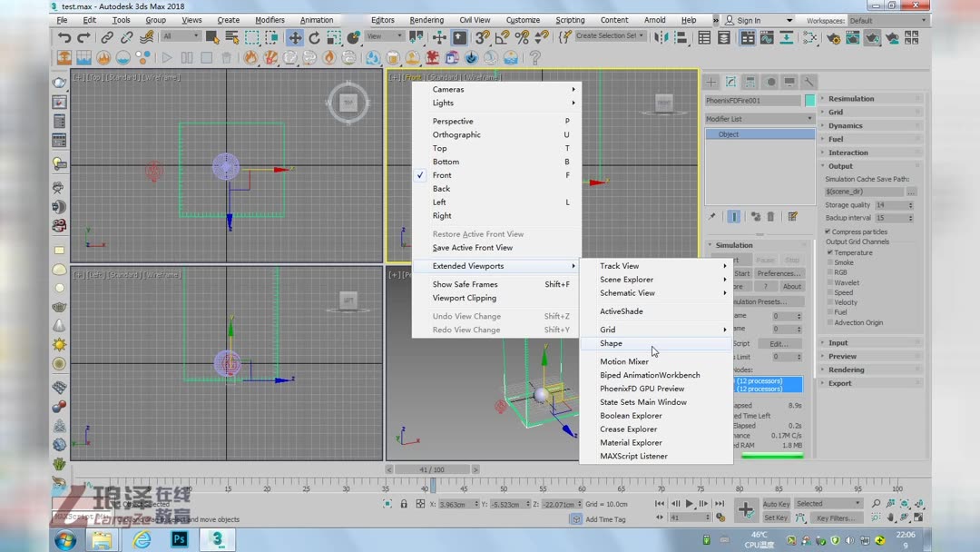This screenshot has height=552, width=980.
Task: Enable the Smoke output grid channel
Action: 829,262
